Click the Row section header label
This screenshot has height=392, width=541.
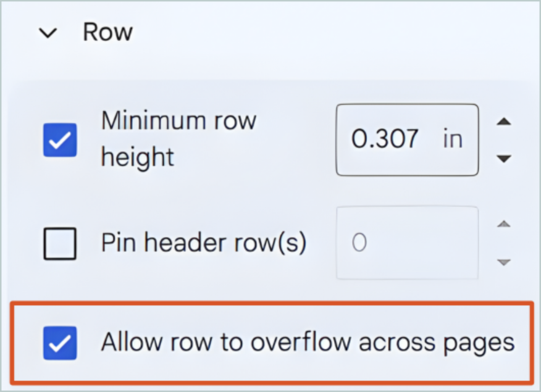(107, 32)
